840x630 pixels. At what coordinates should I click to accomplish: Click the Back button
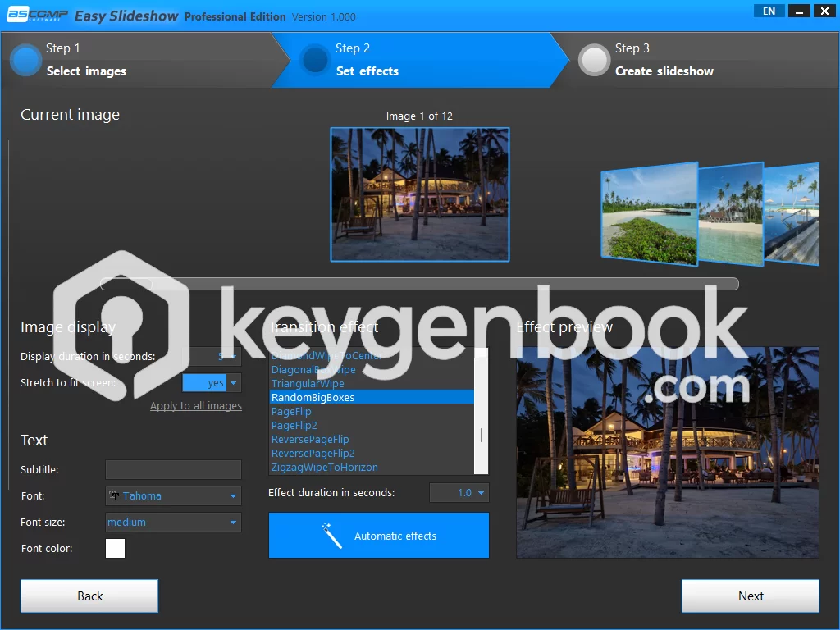(x=89, y=596)
